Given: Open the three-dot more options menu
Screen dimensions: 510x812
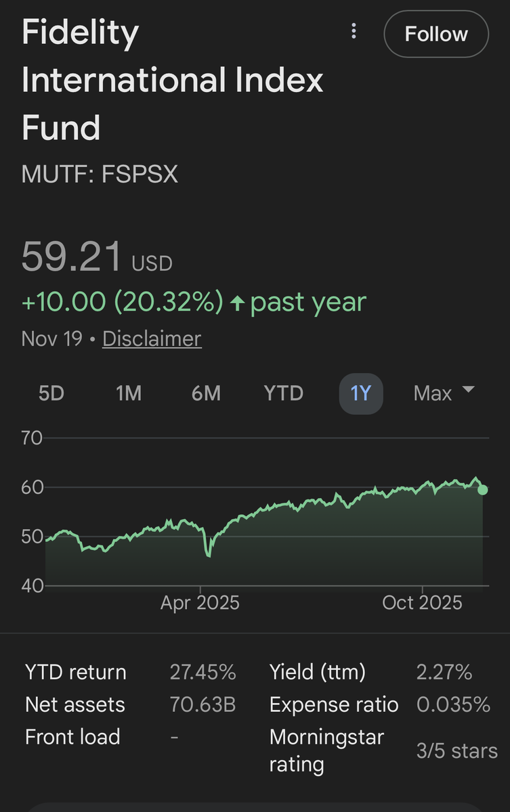Looking at the screenshot, I should click(353, 32).
